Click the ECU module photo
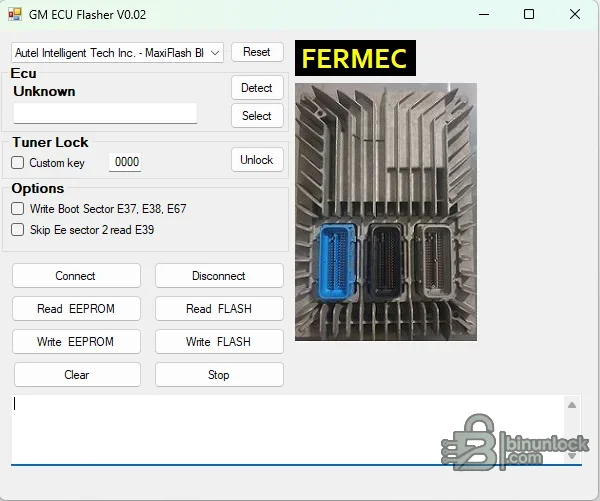This screenshot has height=501, width=600. pos(386,212)
